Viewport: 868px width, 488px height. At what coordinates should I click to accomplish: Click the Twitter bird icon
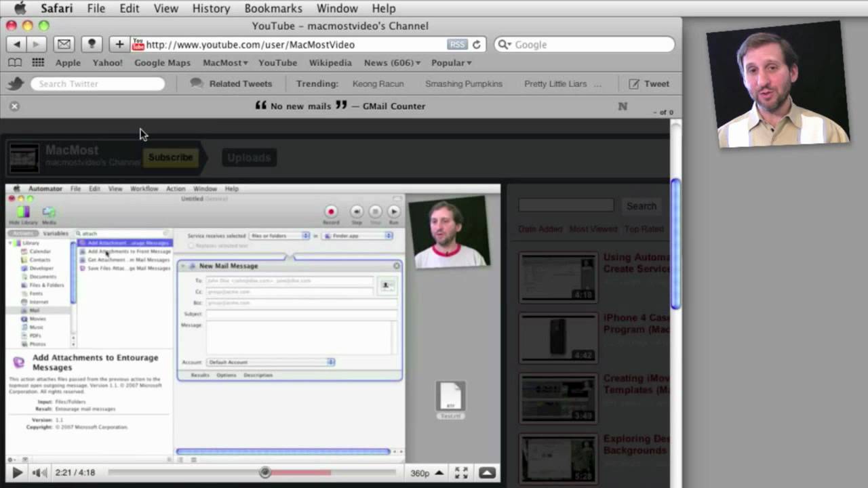(15, 83)
